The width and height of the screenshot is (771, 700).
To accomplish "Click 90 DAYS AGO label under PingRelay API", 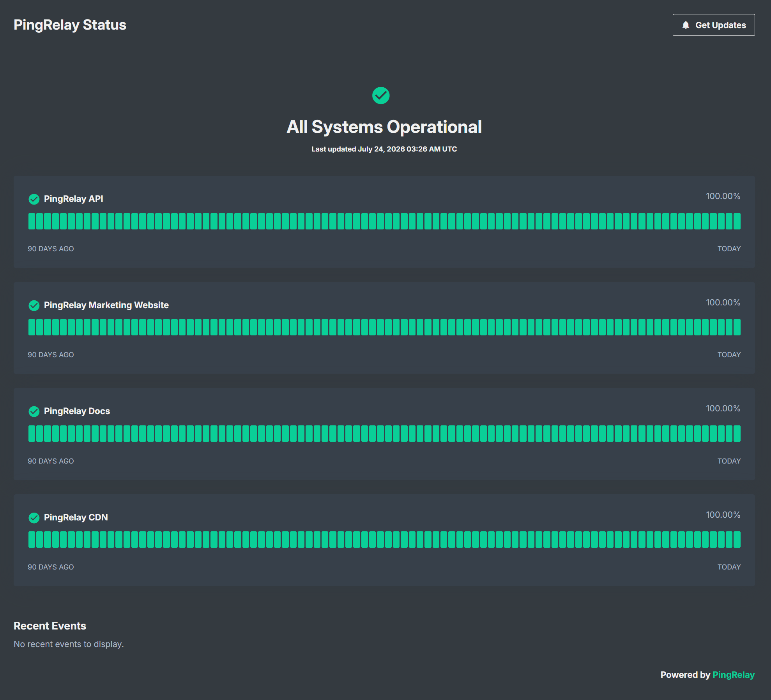I will 51,249.
